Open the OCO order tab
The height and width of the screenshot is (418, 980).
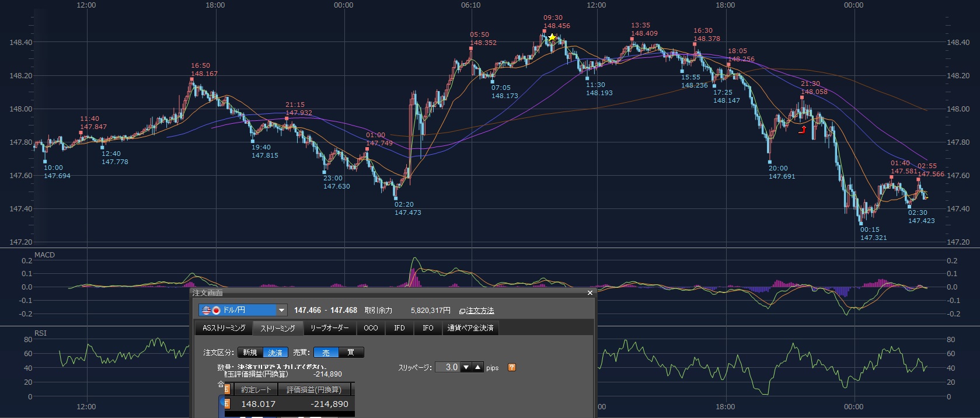(371, 328)
